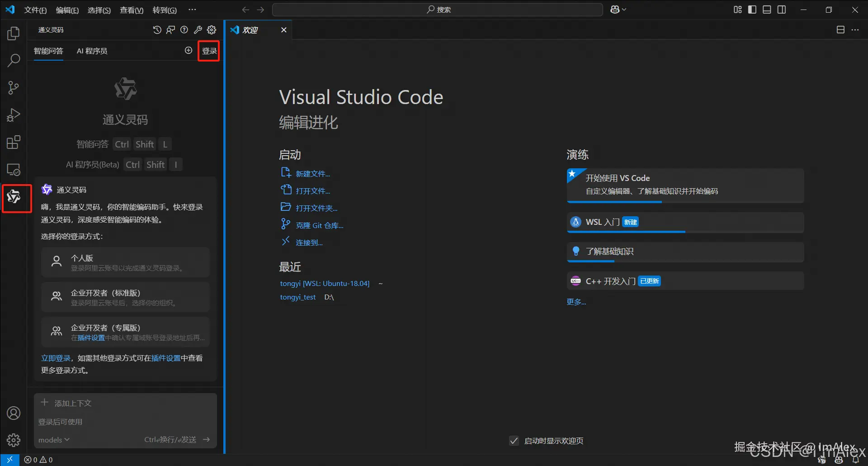The image size is (868, 466).
Task: Open the Tongyi Lingma activity bar icon
Action: pos(14,197)
